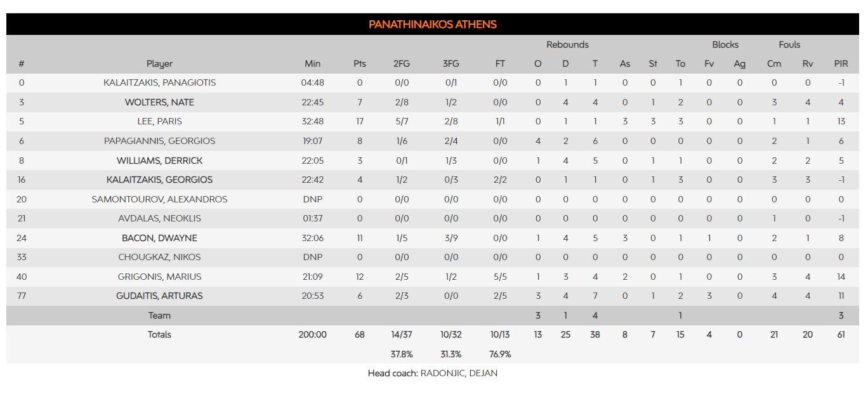Select the Pts column header

point(360,63)
